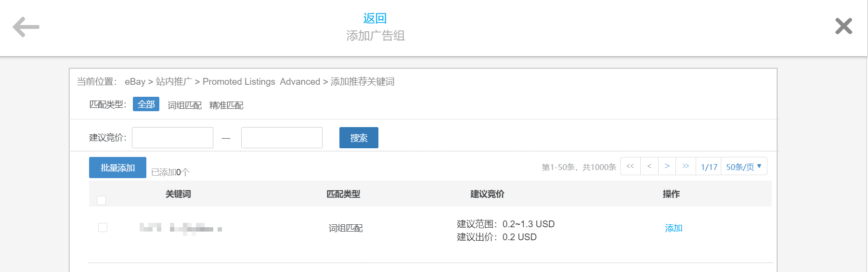
Task: Click the back arrow icon
Action: click(26, 27)
